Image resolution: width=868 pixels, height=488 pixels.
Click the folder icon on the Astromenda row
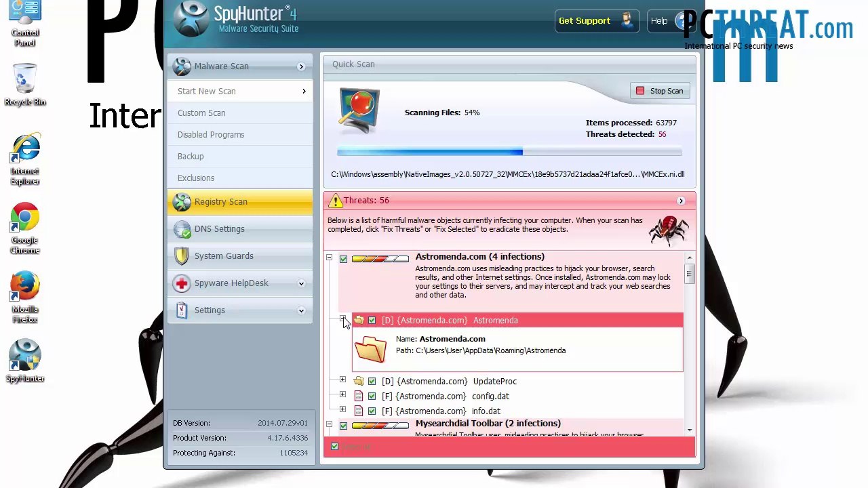click(359, 321)
